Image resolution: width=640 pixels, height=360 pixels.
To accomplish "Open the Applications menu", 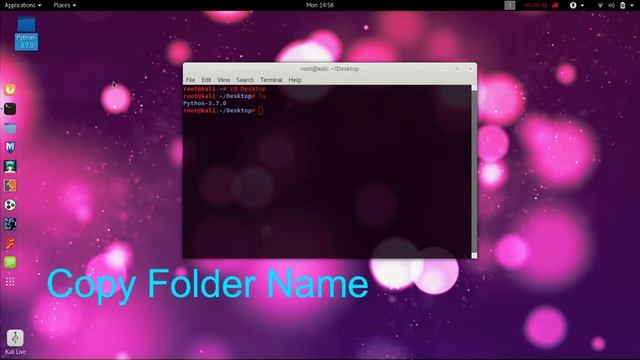I will click(x=23, y=5).
